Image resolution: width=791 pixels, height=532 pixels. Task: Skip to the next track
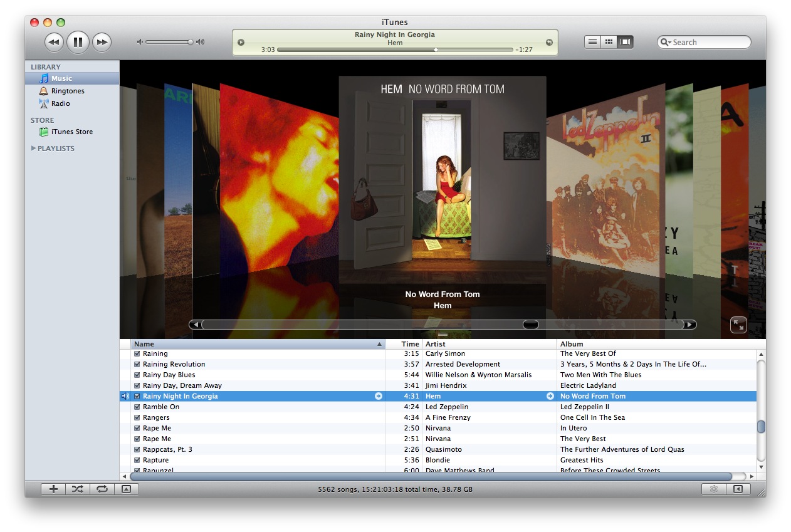(x=102, y=42)
